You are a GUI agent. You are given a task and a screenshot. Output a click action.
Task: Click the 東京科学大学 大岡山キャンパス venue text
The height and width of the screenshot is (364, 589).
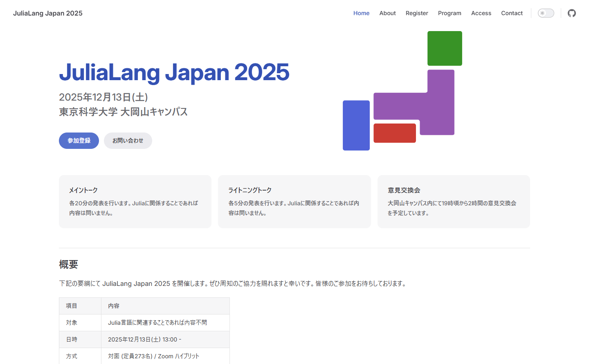123,112
